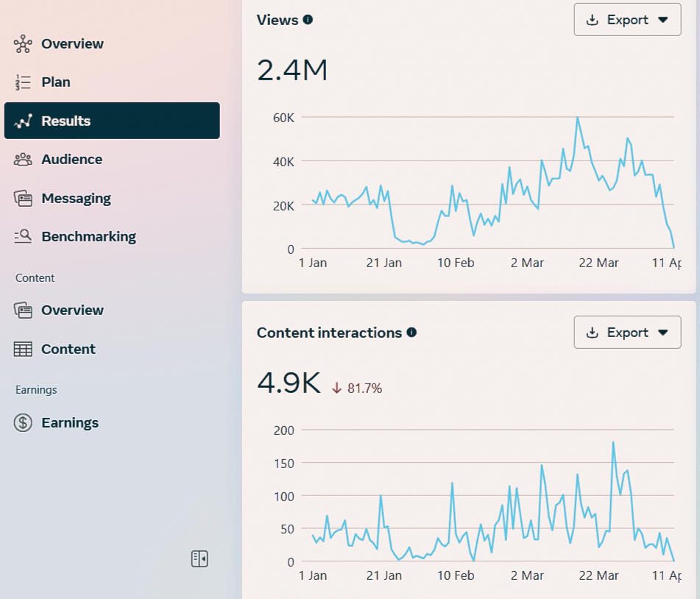Click the Earnings dollar sign icon
Screen dimensions: 700x599
point(24,423)
